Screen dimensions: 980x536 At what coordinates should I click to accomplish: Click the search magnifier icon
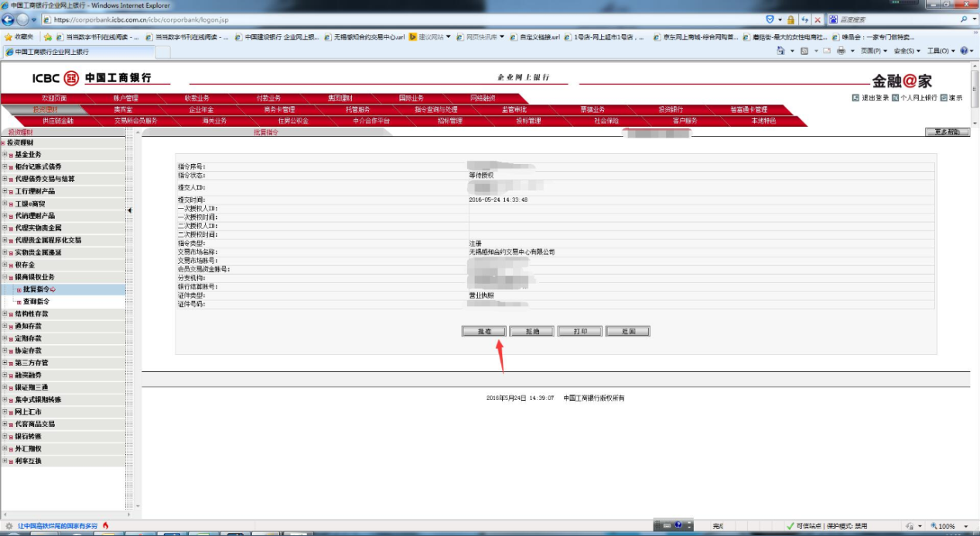click(965, 19)
